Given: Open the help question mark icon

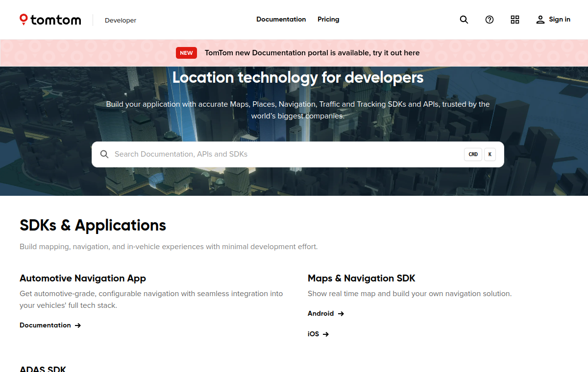Looking at the screenshot, I should (490, 20).
